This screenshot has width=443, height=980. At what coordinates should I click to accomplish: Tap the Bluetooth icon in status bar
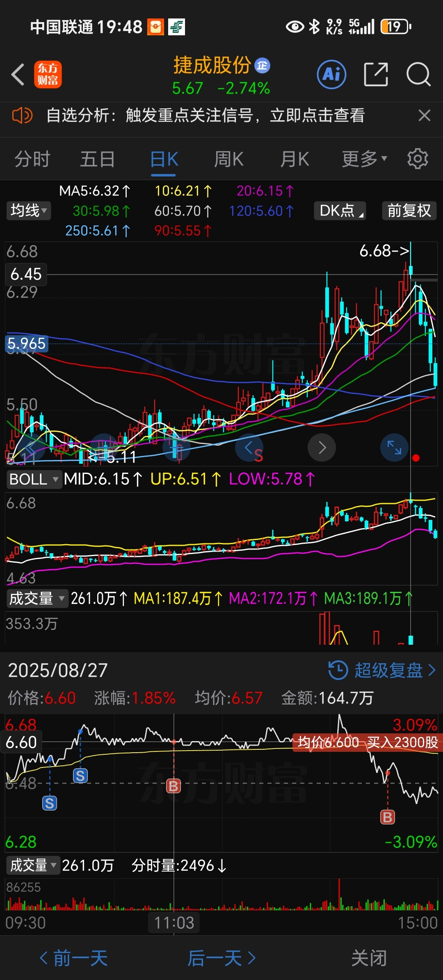pyautogui.click(x=314, y=27)
